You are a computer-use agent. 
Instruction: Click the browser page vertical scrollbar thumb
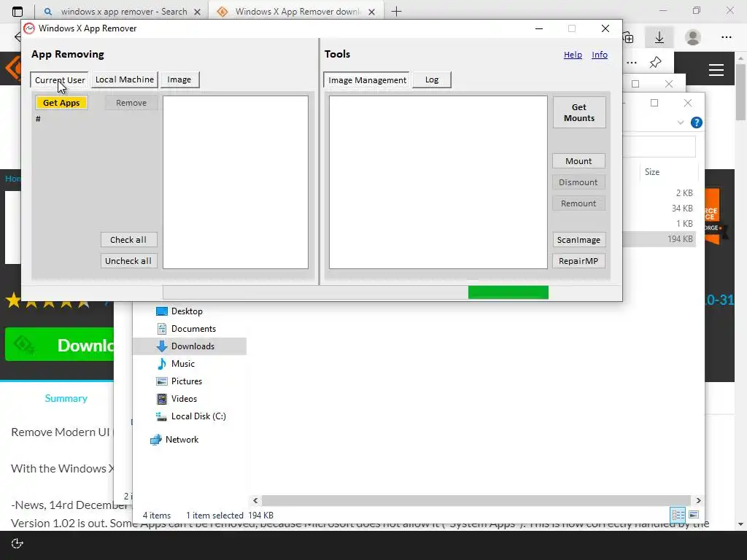(x=740, y=91)
